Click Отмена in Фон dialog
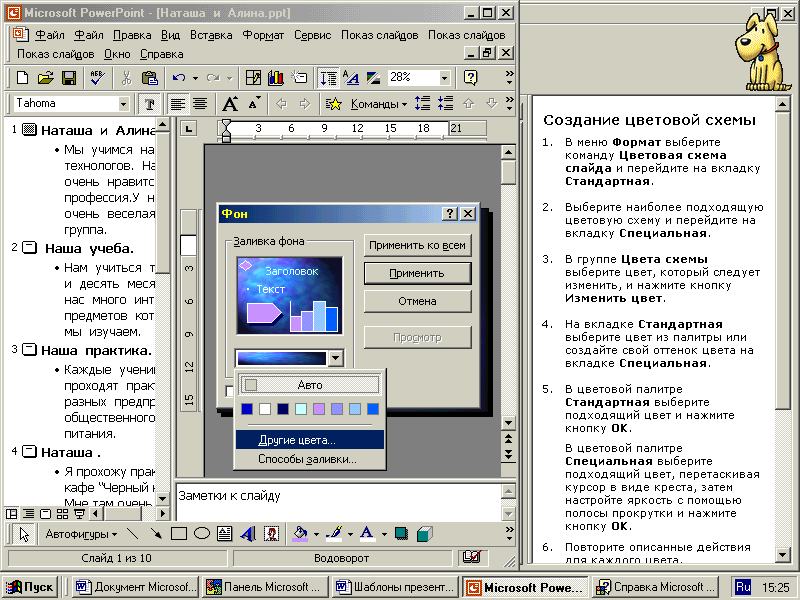 point(417,301)
